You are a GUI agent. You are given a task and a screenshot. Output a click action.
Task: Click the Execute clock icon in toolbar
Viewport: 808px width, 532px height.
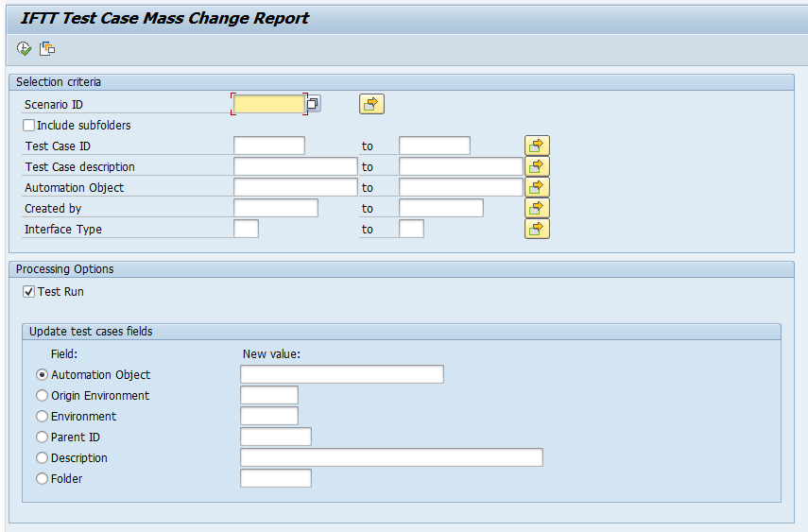25,48
